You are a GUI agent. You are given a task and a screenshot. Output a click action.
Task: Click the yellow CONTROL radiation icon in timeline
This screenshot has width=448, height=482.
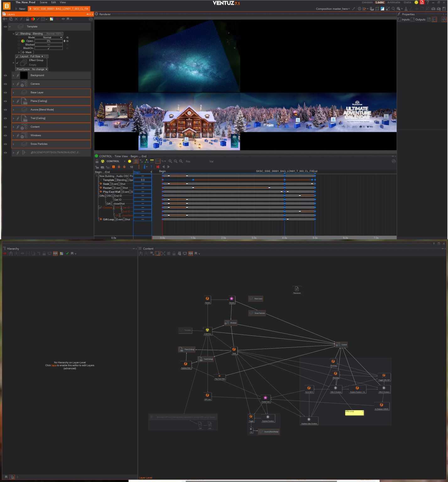pos(102,161)
